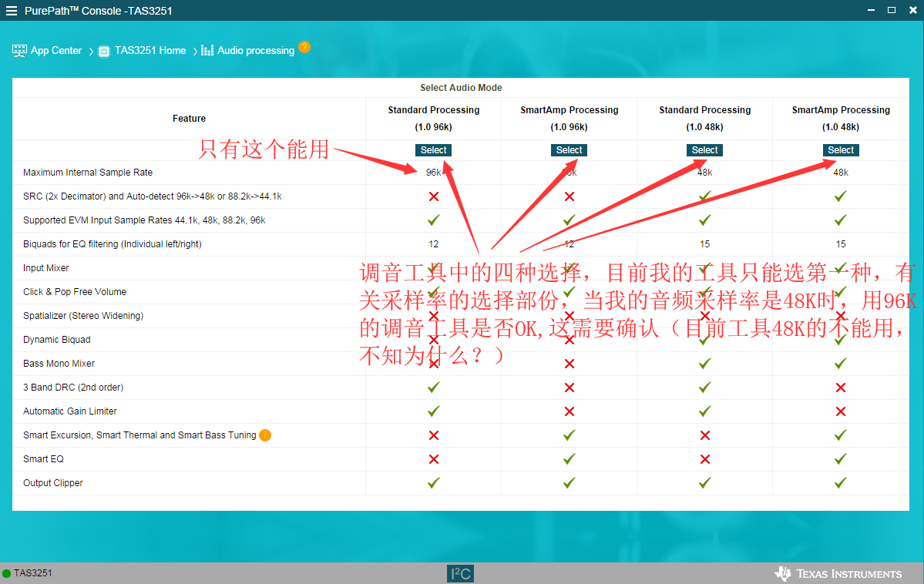
Task: Click green check for Smart EQ, SmartAmp 96k
Action: point(570,459)
